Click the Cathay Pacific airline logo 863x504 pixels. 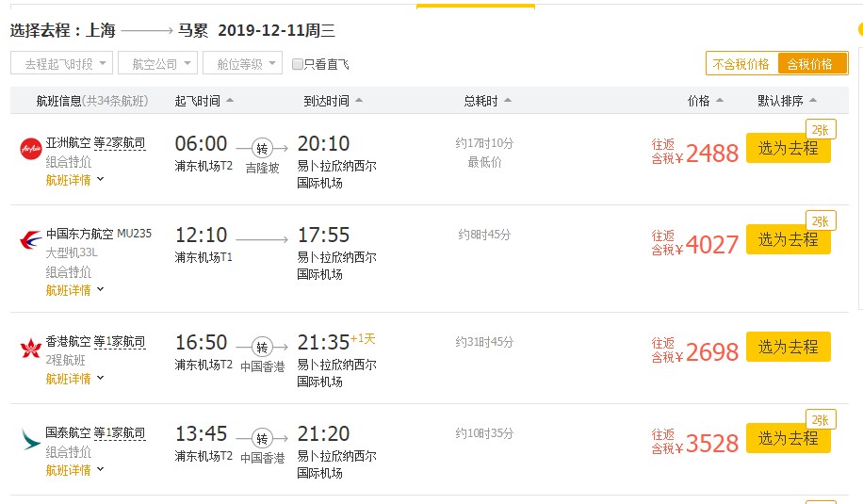[30, 439]
